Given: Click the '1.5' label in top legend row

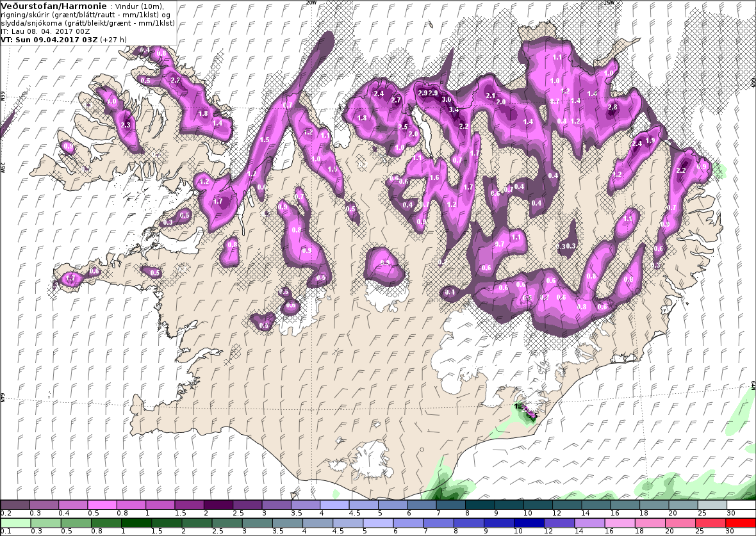Looking at the screenshot, I should [x=180, y=514].
